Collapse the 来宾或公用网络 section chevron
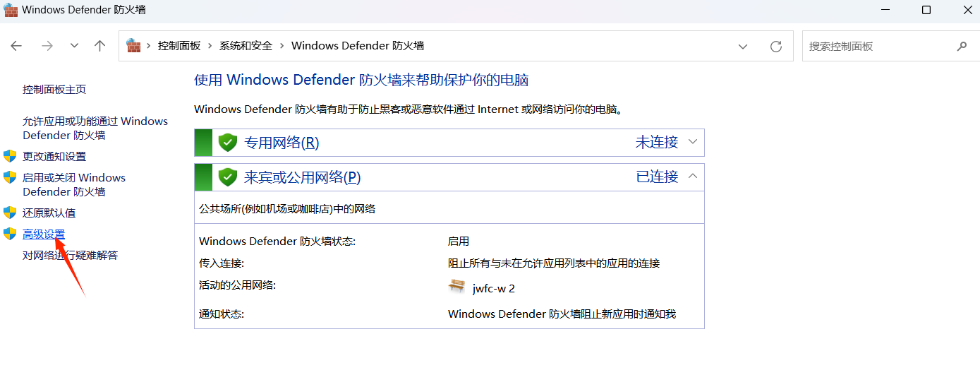 [x=693, y=177]
